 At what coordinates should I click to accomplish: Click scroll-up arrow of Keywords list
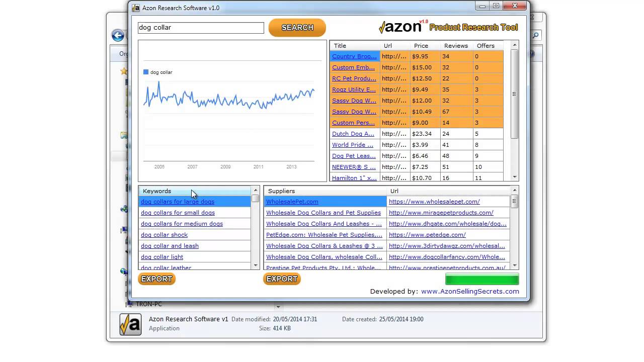tap(256, 191)
